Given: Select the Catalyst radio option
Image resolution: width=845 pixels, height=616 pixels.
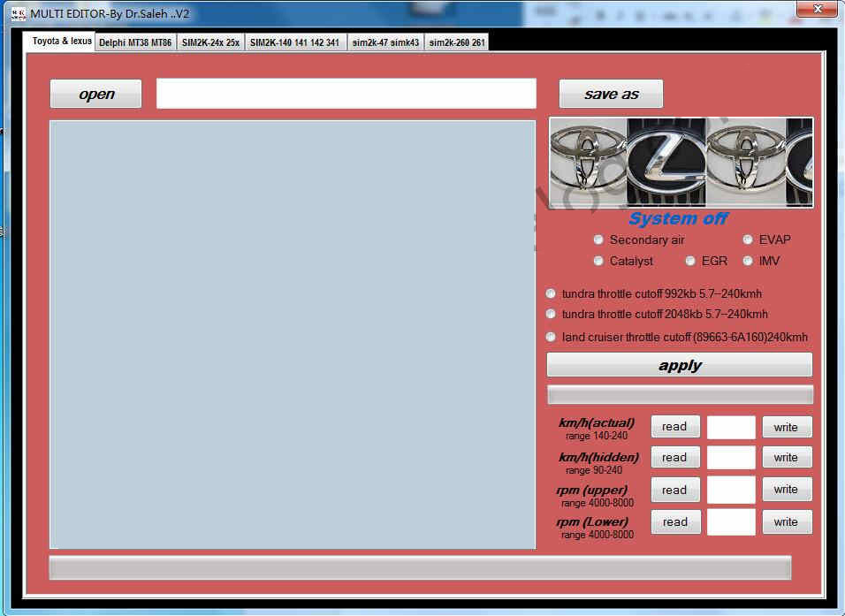Looking at the screenshot, I should tap(623, 262).
